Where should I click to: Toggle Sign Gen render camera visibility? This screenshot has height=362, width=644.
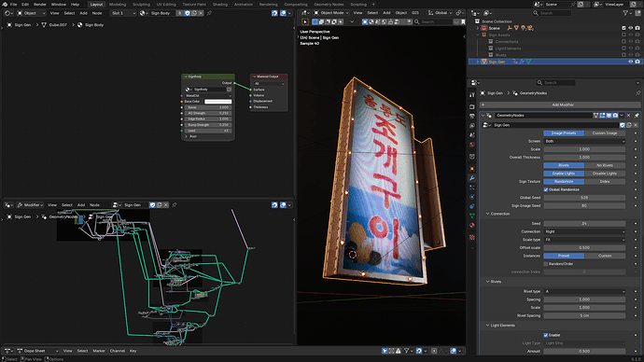pyautogui.click(x=637, y=62)
